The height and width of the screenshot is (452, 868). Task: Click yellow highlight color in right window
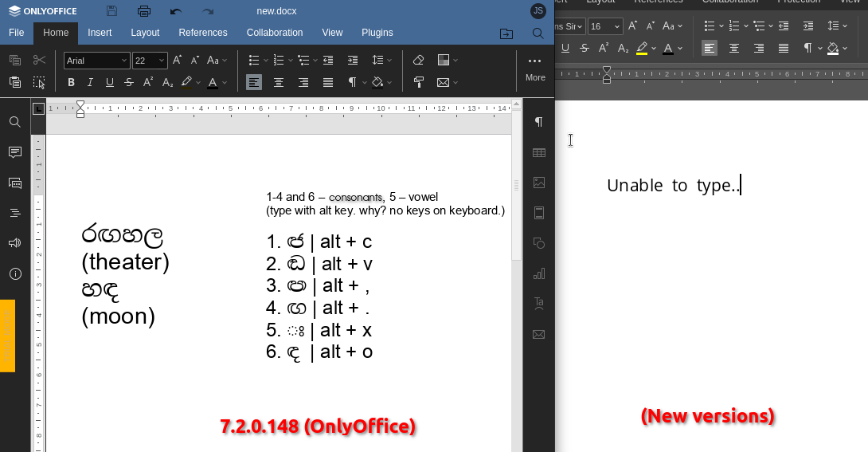[x=642, y=49]
